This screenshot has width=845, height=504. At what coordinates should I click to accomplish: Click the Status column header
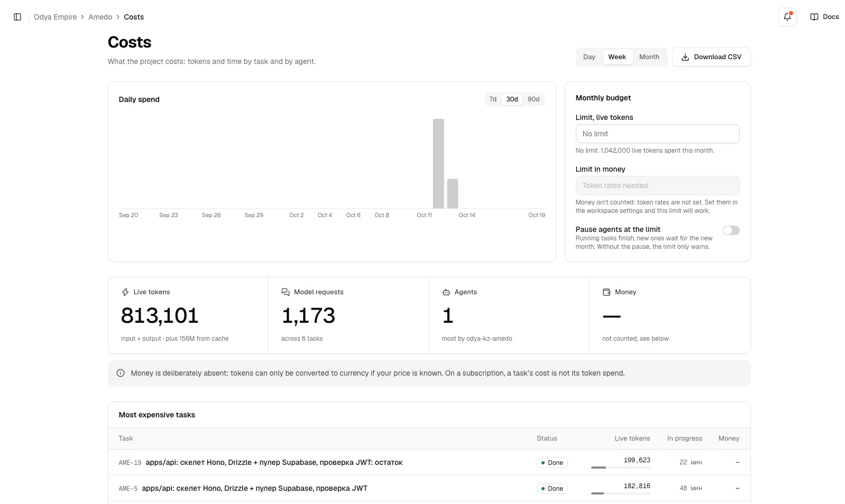pyautogui.click(x=547, y=438)
